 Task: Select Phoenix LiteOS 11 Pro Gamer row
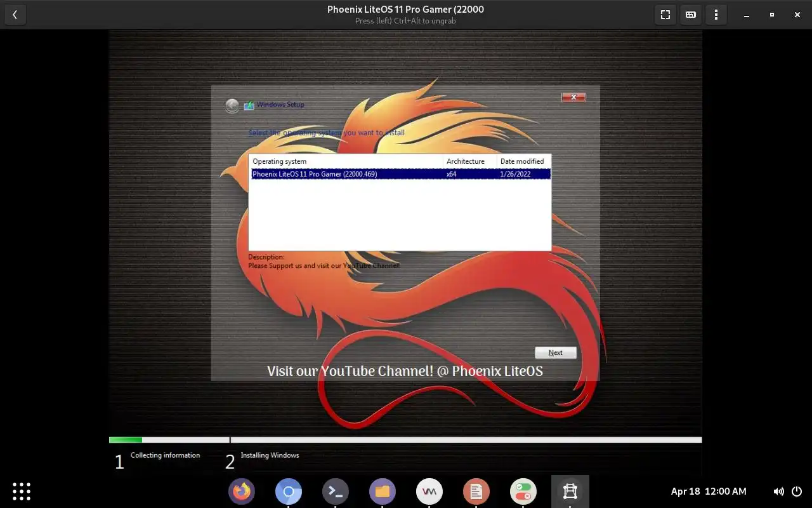(x=400, y=174)
